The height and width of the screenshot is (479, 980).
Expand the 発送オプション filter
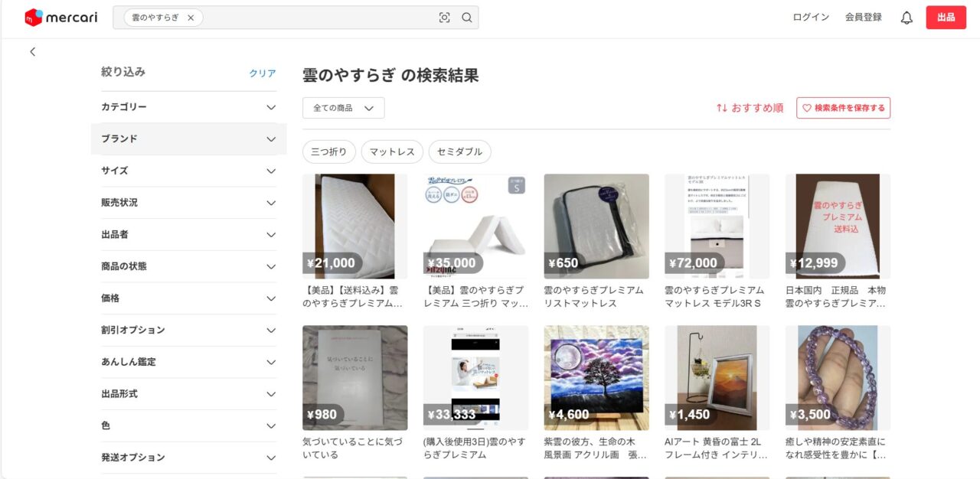(x=188, y=458)
